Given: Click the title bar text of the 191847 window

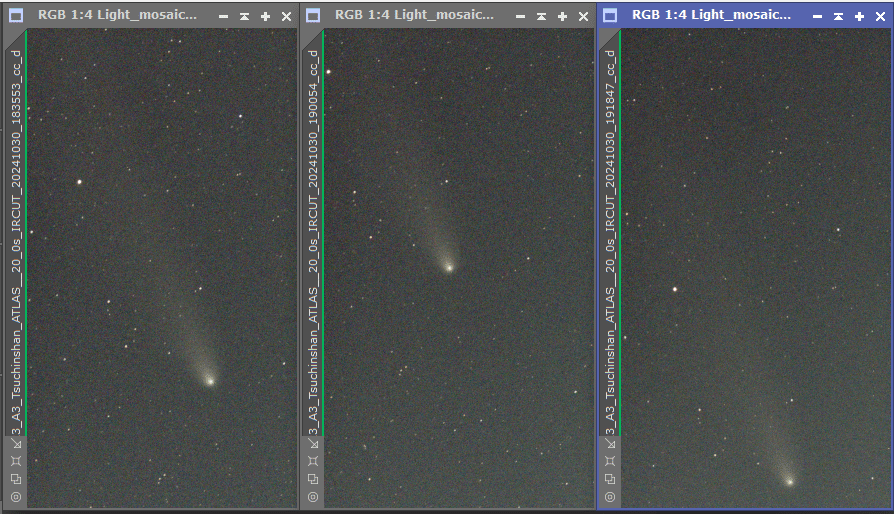Looking at the screenshot, I should click(x=712, y=15).
